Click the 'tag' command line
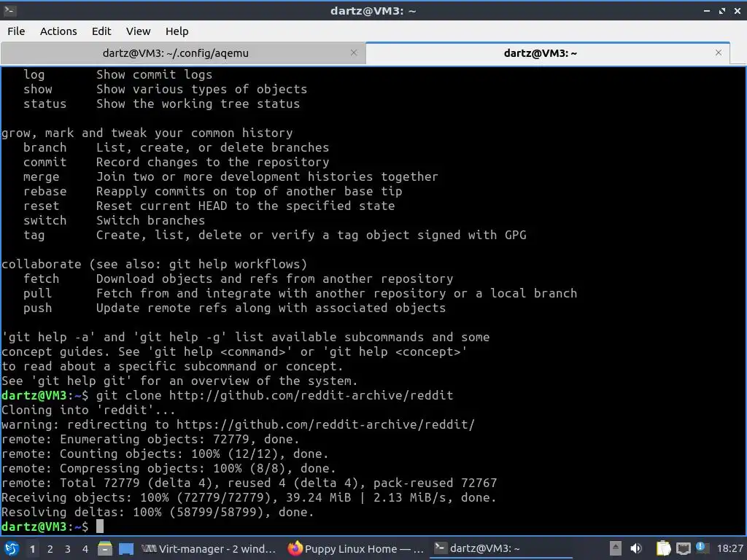Screen dimensions: 747x560 (275, 235)
